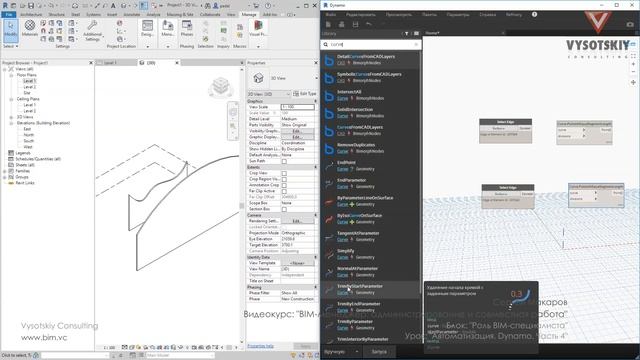
Task: Toggle Sun Path checkbox in Properties
Action: (284, 161)
